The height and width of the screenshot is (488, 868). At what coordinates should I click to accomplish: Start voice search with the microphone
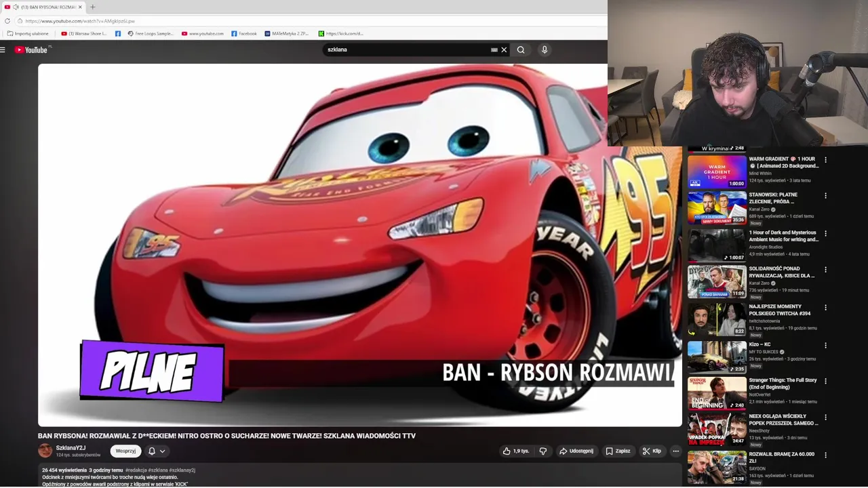(x=544, y=49)
